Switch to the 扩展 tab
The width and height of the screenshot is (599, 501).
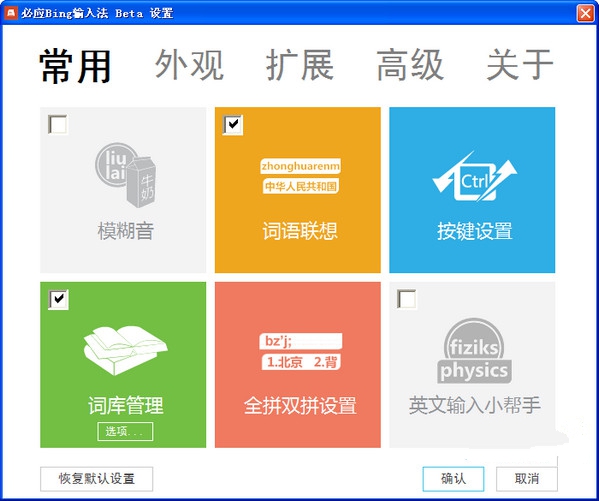[x=300, y=65]
